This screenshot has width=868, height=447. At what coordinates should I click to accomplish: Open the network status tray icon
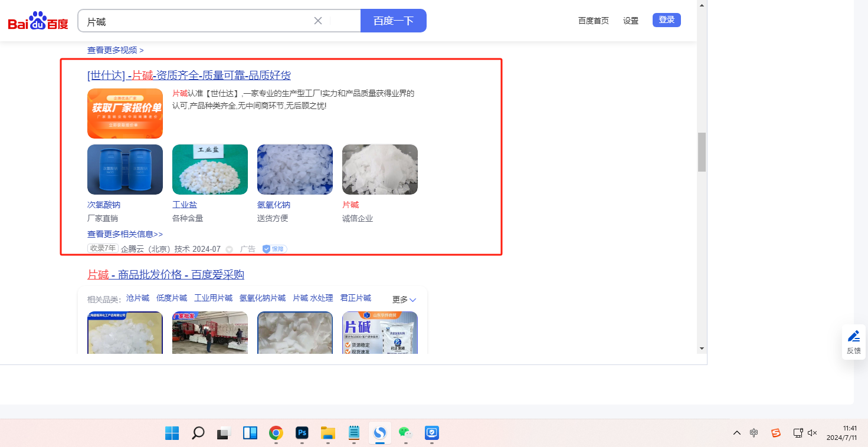[x=798, y=433]
